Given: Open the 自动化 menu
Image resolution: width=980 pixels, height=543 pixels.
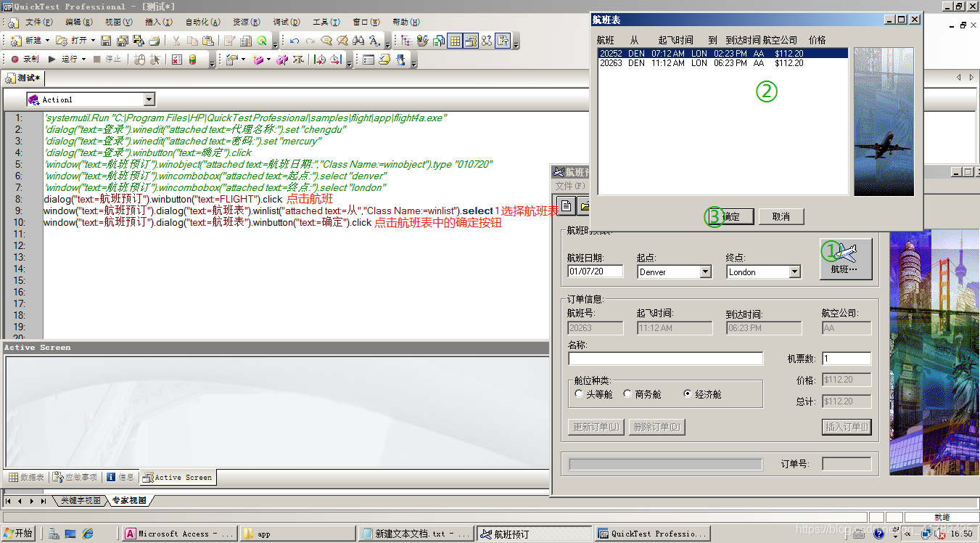Looking at the screenshot, I should [202, 23].
